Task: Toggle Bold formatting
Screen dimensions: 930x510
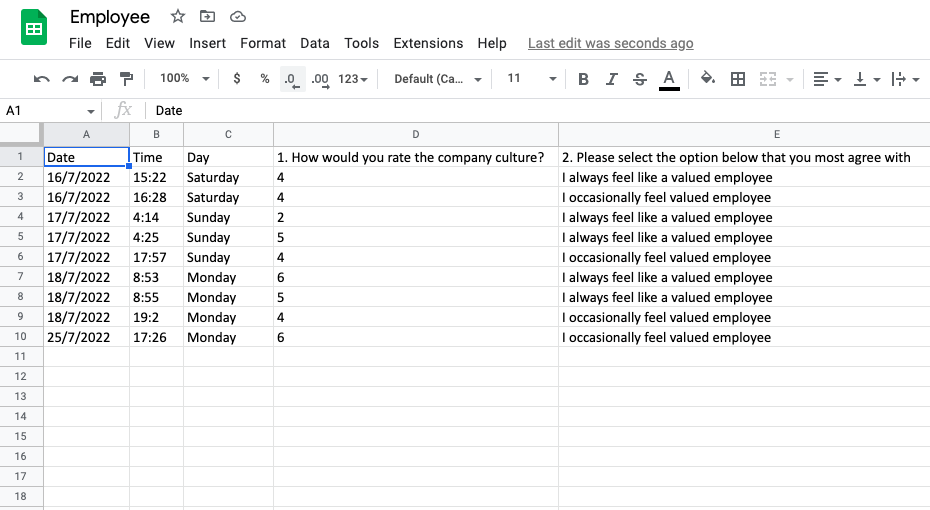Action: pyautogui.click(x=583, y=79)
